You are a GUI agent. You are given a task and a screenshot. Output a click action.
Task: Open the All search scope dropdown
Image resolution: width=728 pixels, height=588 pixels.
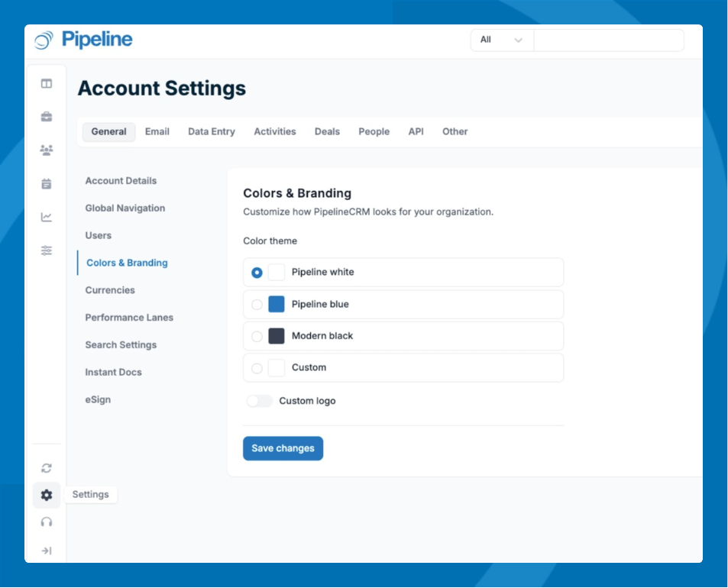click(x=502, y=40)
